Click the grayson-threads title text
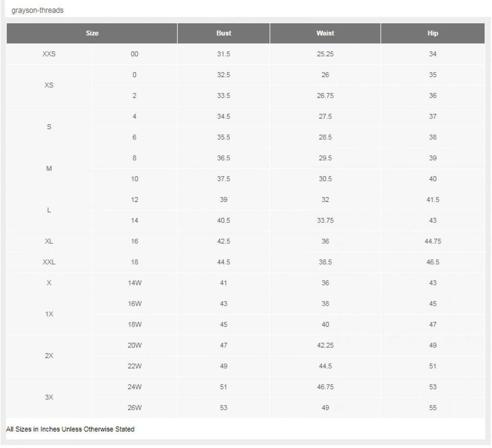This screenshot has height=448, width=492. (37, 10)
